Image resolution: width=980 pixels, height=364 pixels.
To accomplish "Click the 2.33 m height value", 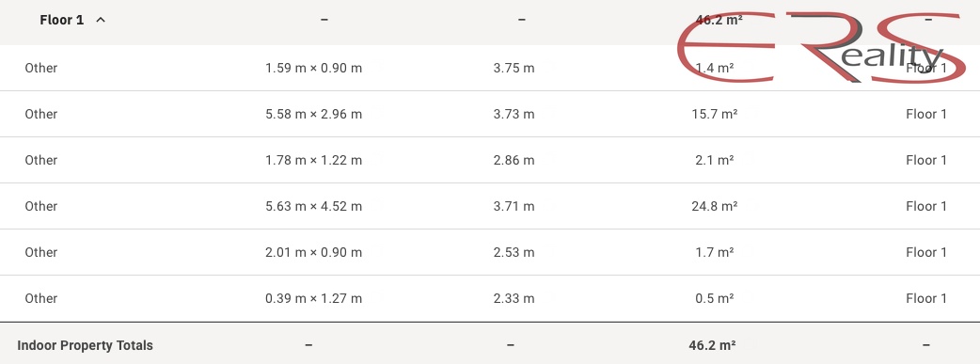I will click(514, 298).
